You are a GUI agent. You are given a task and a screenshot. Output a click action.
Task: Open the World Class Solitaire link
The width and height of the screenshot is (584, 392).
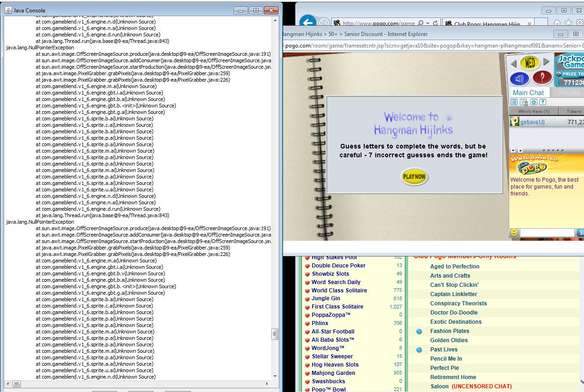click(x=339, y=291)
